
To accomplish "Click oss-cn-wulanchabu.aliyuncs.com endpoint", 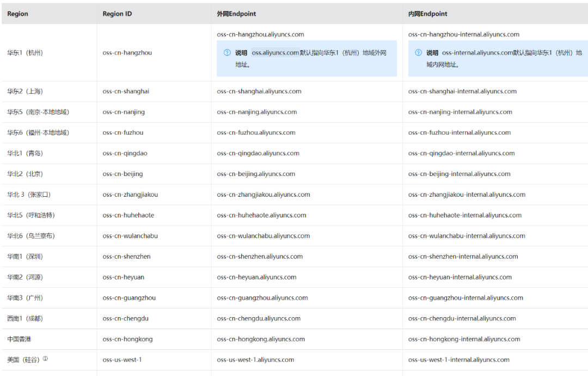I will [264, 236].
